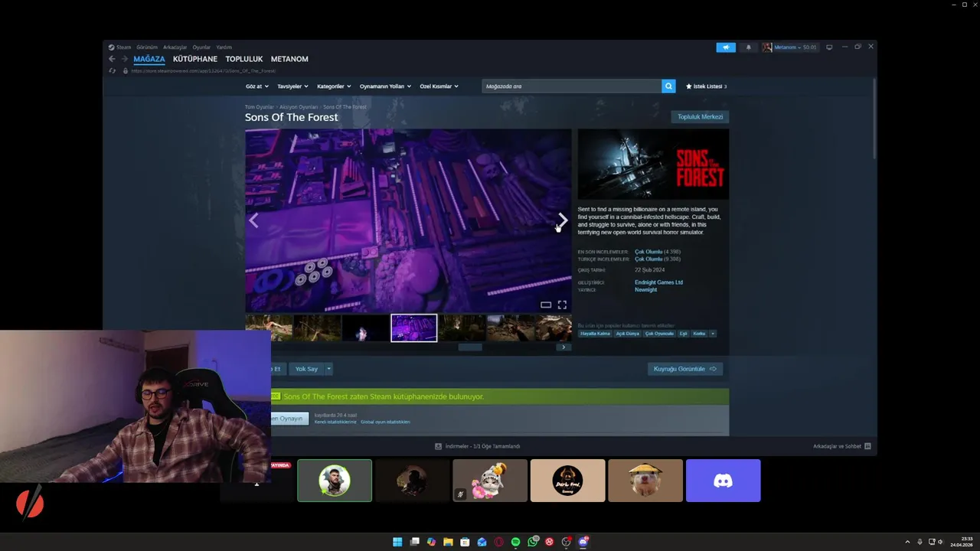Show hidden system tray icons
The width and height of the screenshot is (980, 551).
[x=908, y=542]
